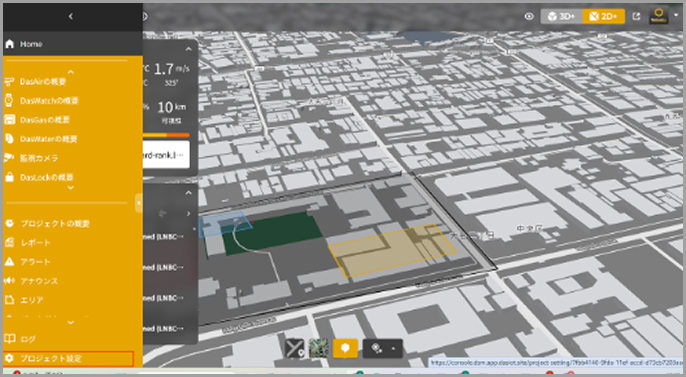Collapse the weather panel with its chevron

click(189, 49)
